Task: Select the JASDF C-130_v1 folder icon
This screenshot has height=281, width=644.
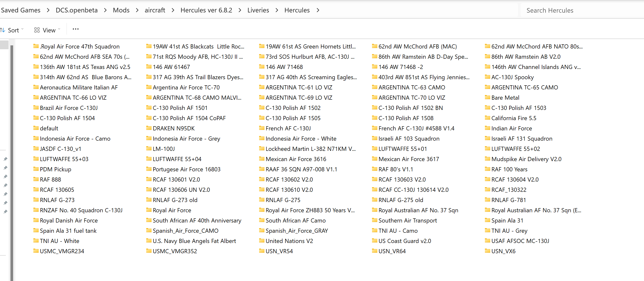Action: tap(36, 149)
